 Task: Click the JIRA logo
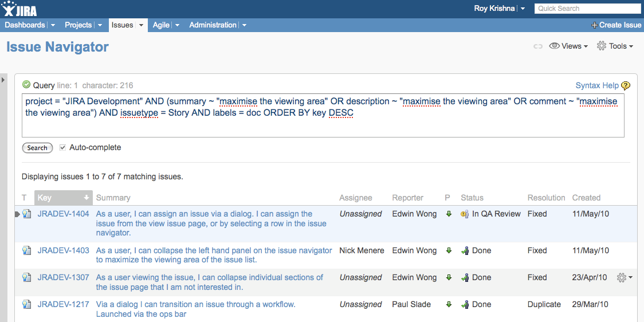(19, 9)
